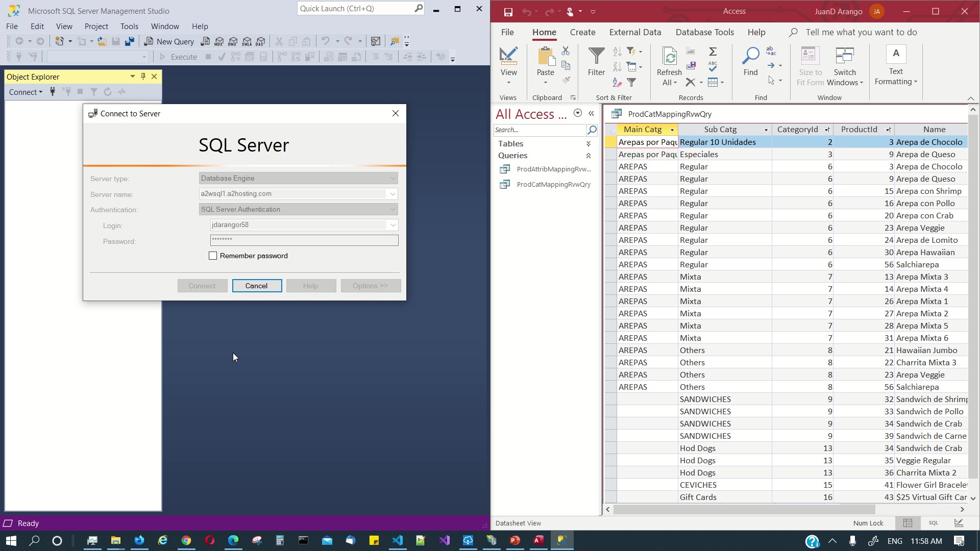Open the Authentication dropdown

(393, 209)
